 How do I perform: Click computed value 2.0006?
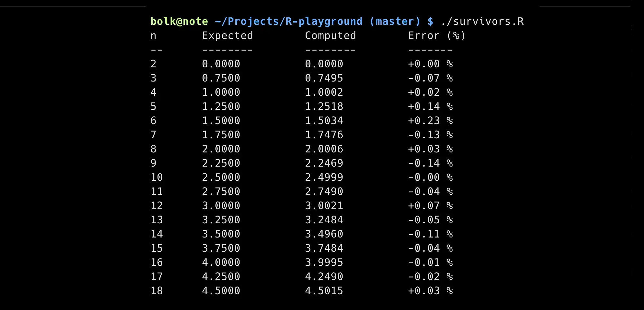click(324, 149)
